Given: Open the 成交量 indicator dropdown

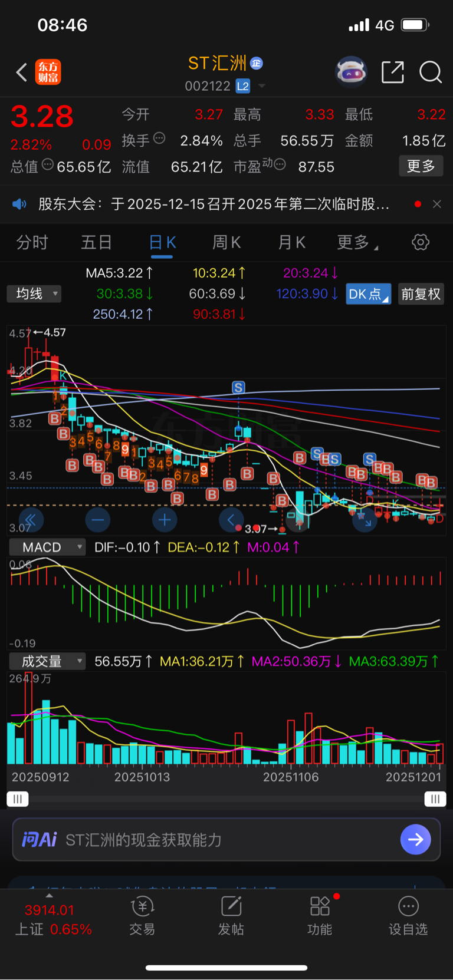Looking at the screenshot, I should click(47, 661).
